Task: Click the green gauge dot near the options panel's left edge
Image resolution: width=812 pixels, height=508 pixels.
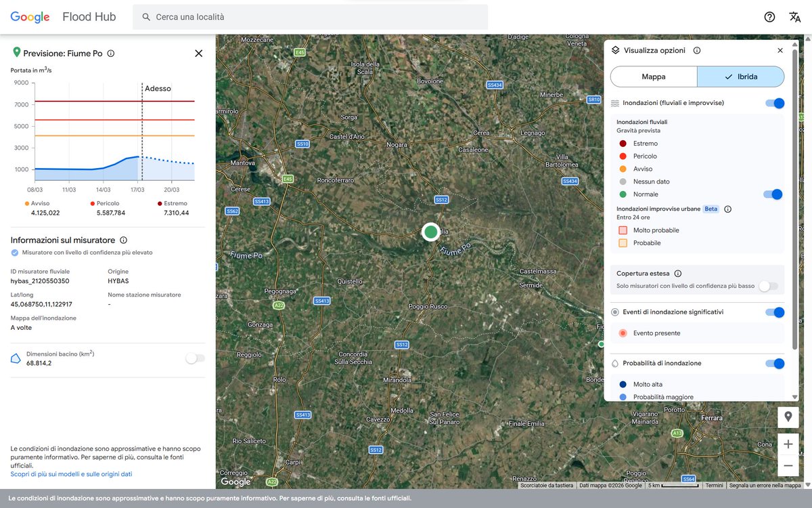Action: pyautogui.click(x=601, y=344)
